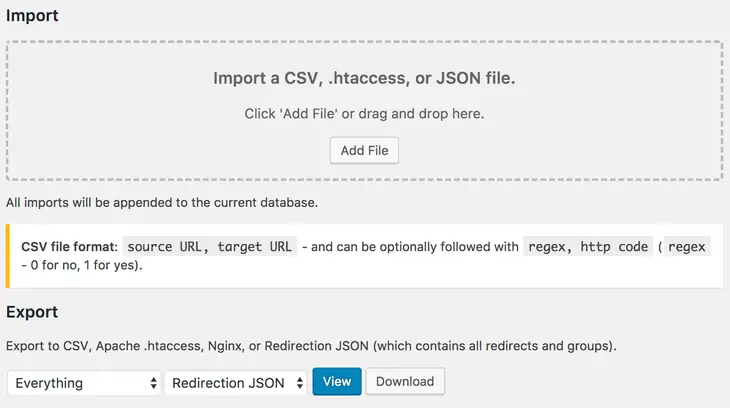Open the Everything export scope dropdown
730x408 pixels.
pyautogui.click(x=85, y=382)
